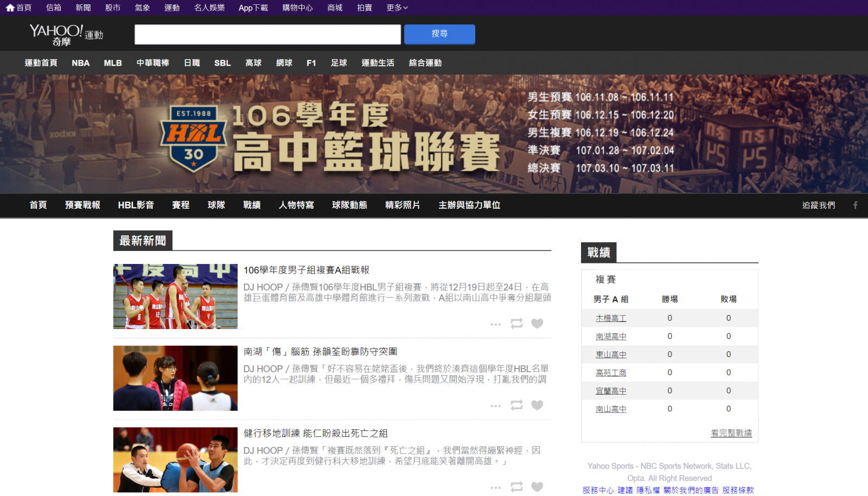
Task: Open App下載 in the top bar
Action: [253, 8]
